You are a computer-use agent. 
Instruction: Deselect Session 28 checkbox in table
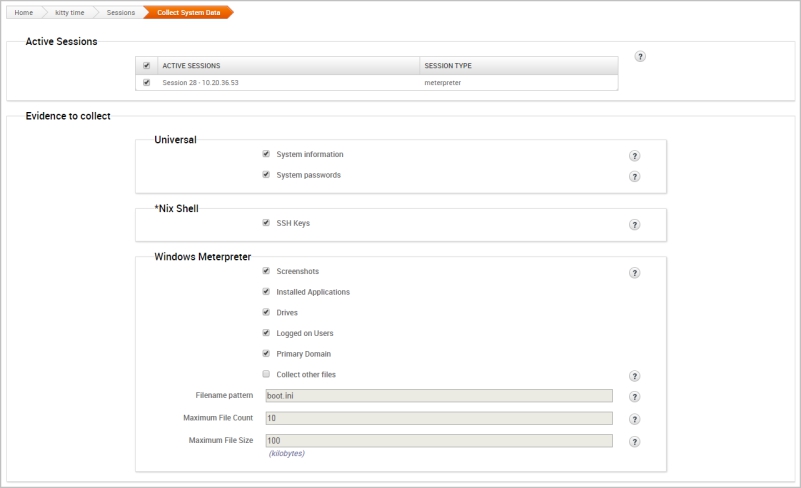coord(147,82)
